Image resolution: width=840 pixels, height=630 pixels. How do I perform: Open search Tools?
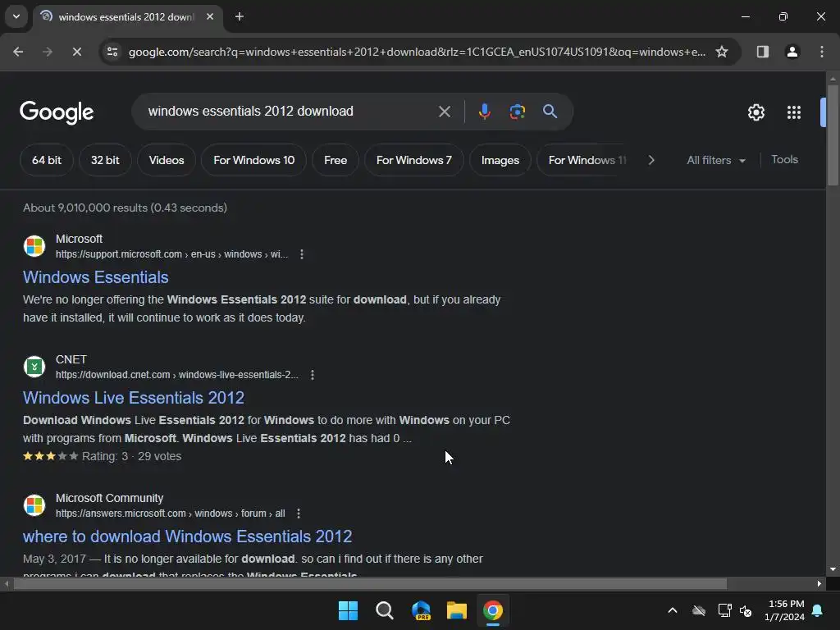coord(784,160)
